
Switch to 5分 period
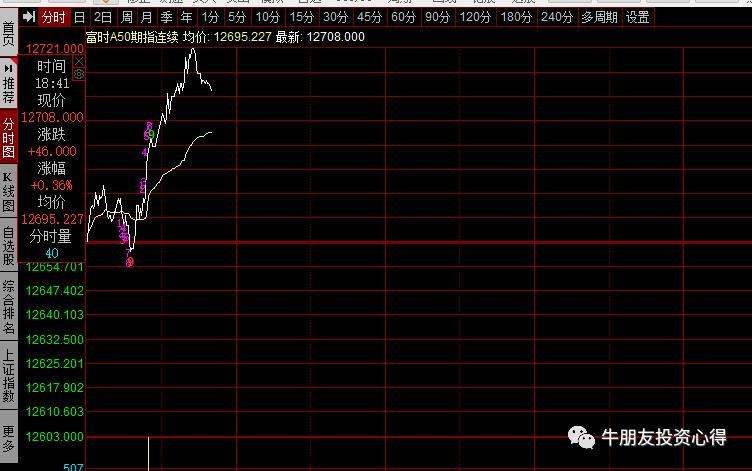[237, 18]
